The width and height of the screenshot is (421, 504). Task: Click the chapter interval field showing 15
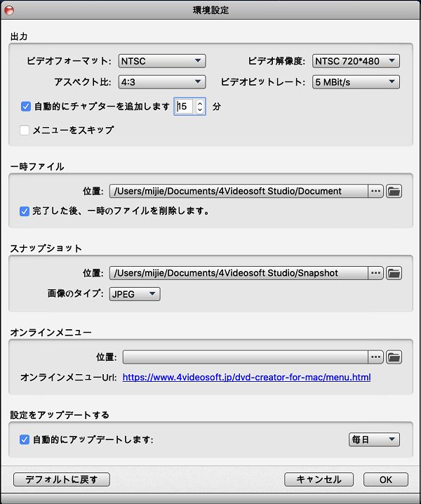pos(185,107)
